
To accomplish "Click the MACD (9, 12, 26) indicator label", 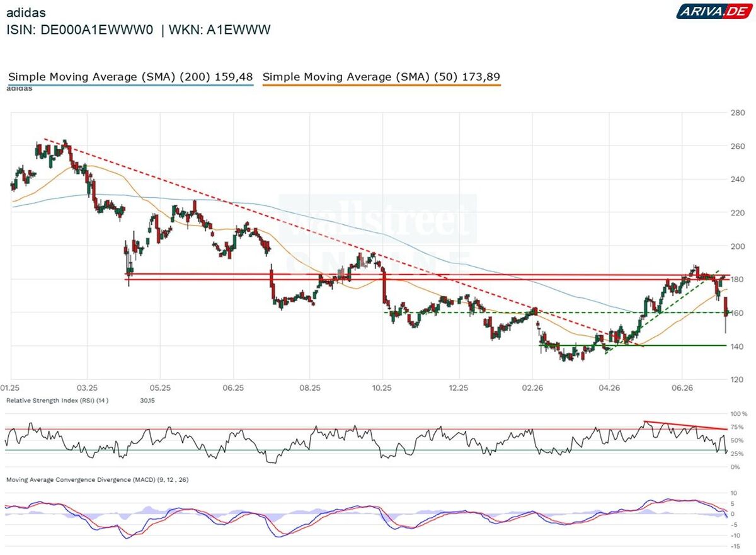I will [x=97, y=480].
